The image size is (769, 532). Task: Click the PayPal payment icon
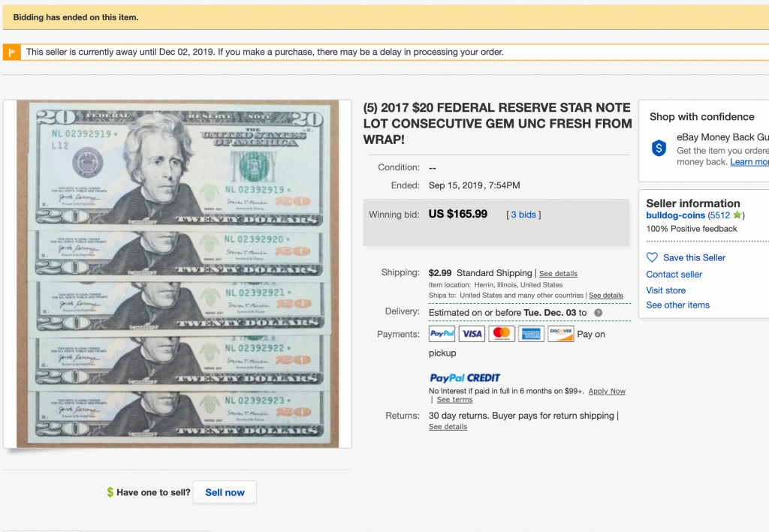click(x=442, y=334)
